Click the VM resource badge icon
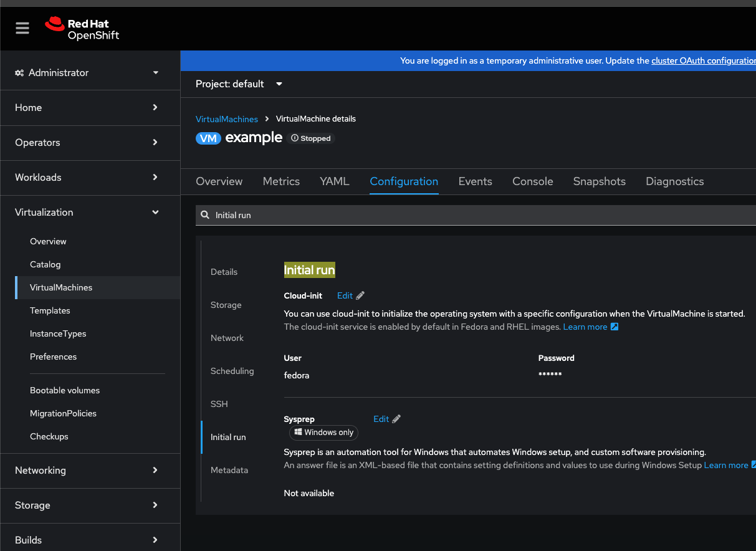Screen dimensions: 756x551 [208, 138]
